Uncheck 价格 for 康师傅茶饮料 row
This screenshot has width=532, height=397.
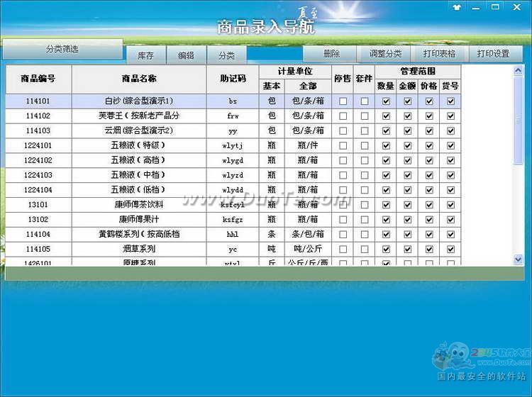click(x=429, y=205)
